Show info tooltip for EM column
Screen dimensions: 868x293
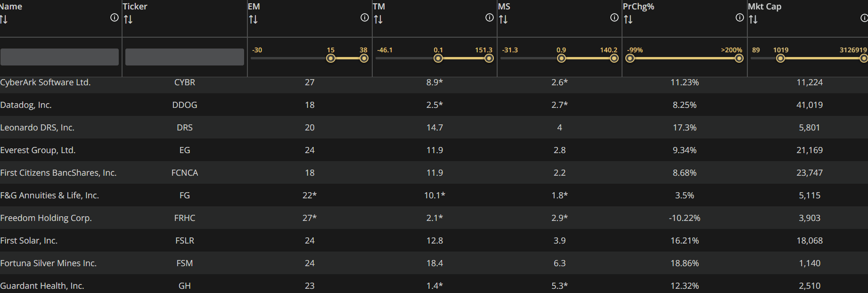[365, 17]
